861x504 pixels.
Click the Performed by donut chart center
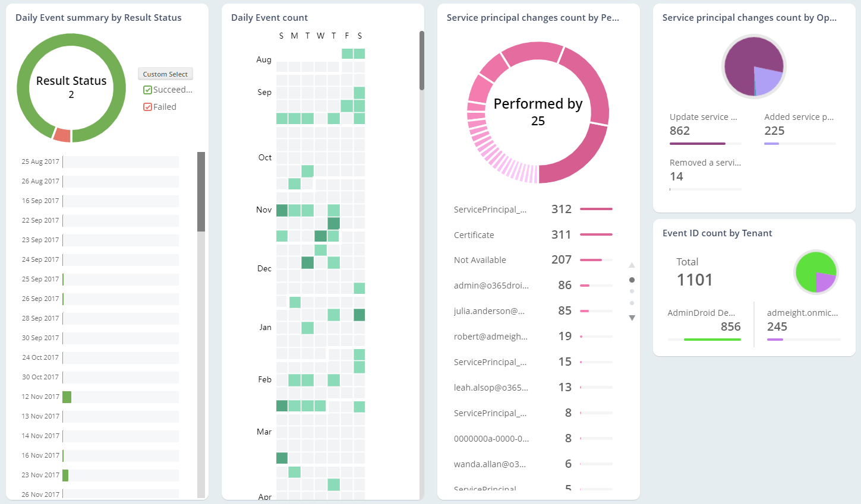pyautogui.click(x=538, y=112)
